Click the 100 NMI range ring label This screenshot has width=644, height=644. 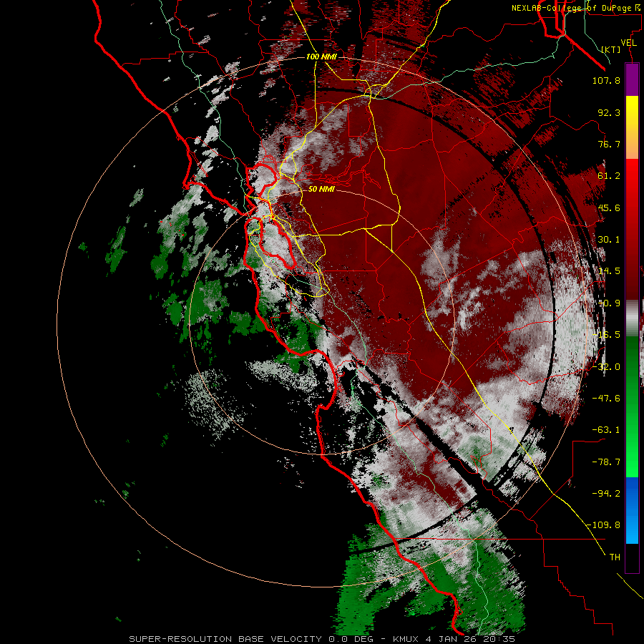pyautogui.click(x=321, y=57)
